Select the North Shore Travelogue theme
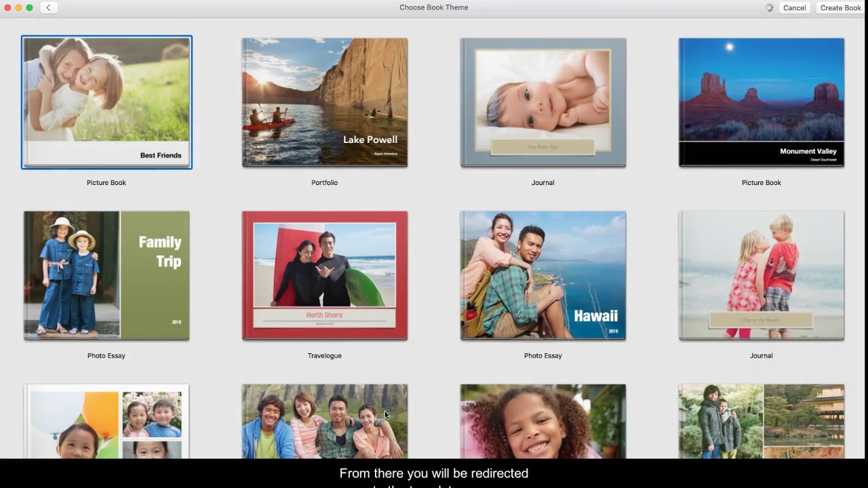Screen dimensions: 868x488 pos(325,275)
